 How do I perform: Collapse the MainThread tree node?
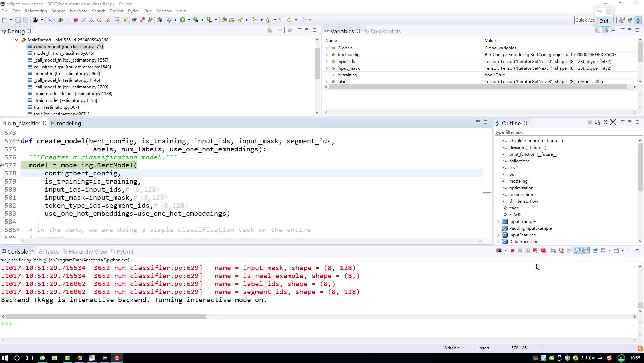click(16, 40)
